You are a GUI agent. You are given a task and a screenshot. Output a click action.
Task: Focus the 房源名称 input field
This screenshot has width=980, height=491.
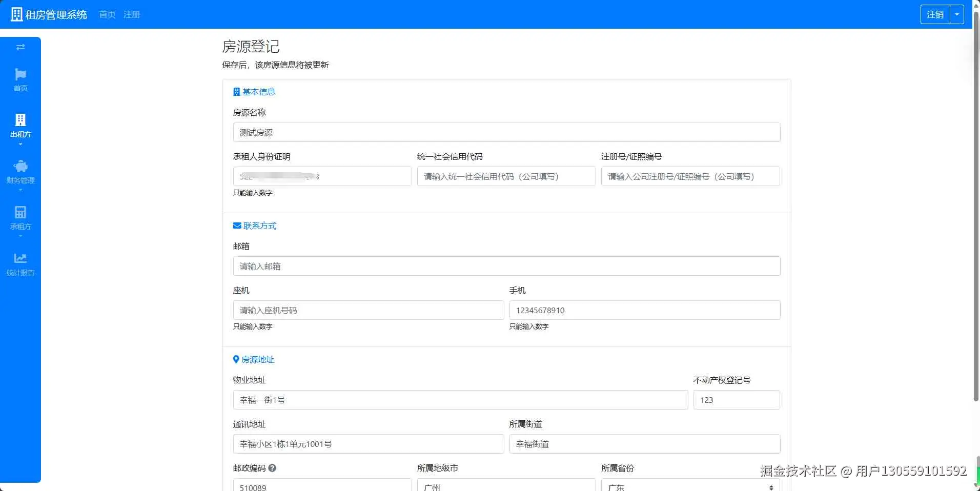pyautogui.click(x=506, y=132)
